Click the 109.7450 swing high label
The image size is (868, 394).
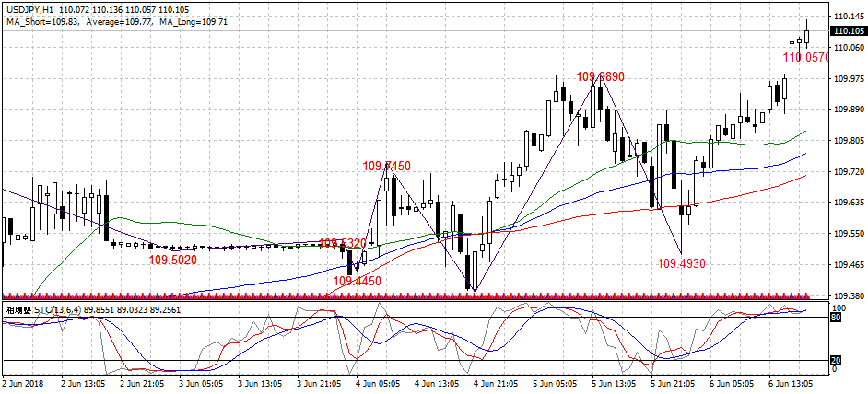386,167
